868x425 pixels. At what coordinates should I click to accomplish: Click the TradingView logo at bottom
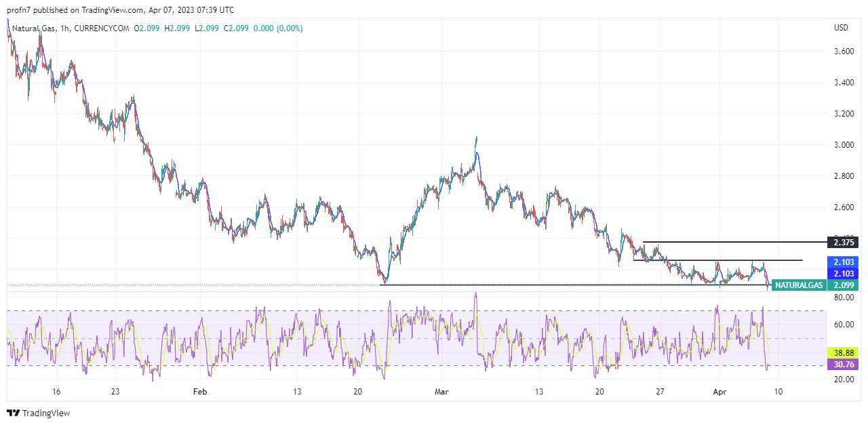point(39,413)
